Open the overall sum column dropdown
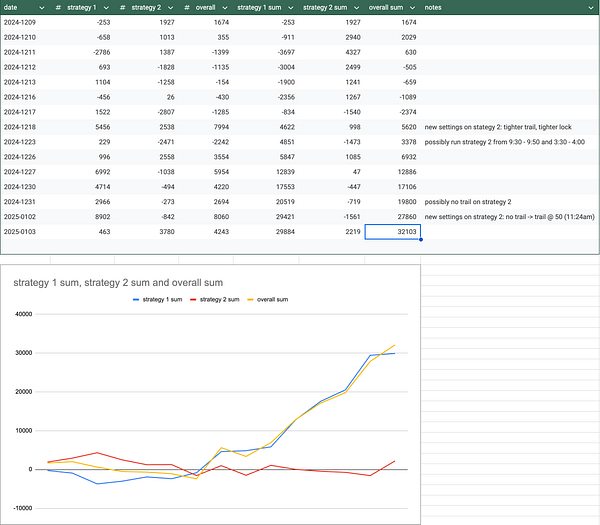This screenshot has height=525, width=600. (x=412, y=8)
